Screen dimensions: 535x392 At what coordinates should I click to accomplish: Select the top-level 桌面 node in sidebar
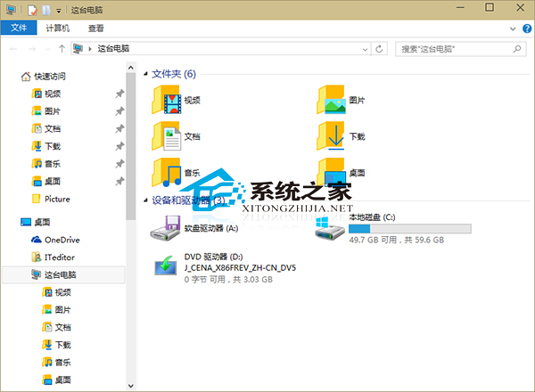(36, 222)
